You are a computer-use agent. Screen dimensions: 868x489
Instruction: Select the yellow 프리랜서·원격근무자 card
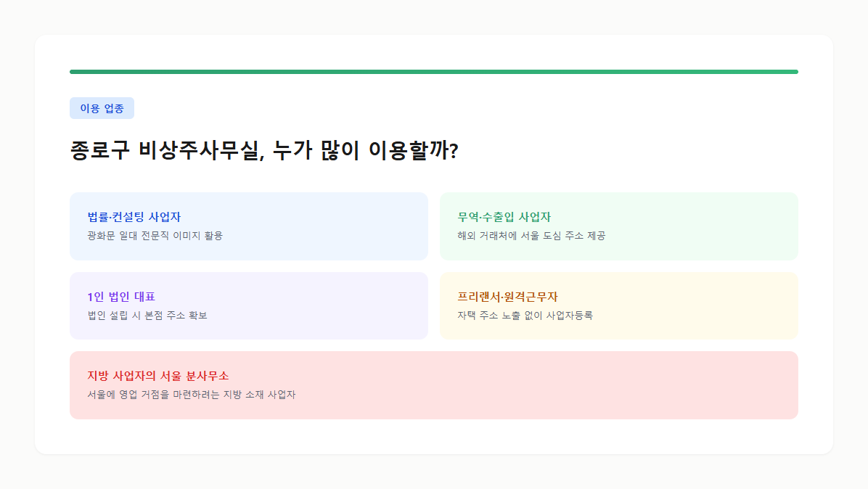618,305
